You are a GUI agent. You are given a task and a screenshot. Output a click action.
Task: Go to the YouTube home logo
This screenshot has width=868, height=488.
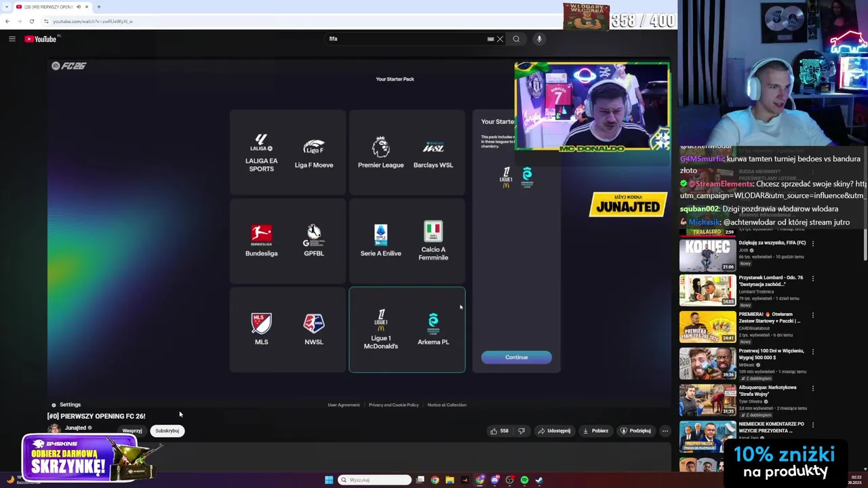click(x=42, y=39)
